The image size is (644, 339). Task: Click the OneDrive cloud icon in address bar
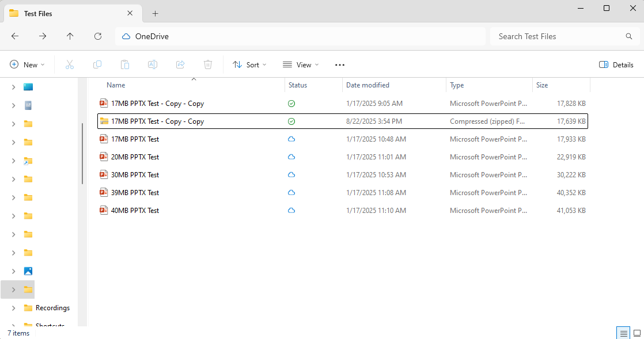pos(126,36)
